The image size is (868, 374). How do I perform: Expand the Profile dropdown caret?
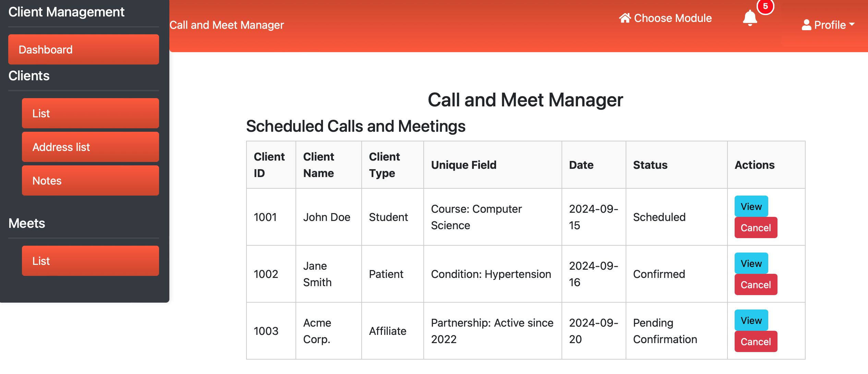852,25
